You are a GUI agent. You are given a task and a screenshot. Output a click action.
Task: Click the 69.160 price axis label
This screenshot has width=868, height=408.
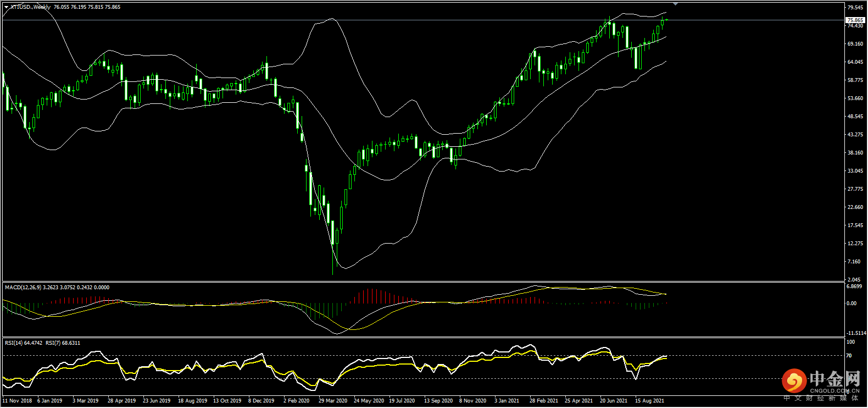[855, 44]
